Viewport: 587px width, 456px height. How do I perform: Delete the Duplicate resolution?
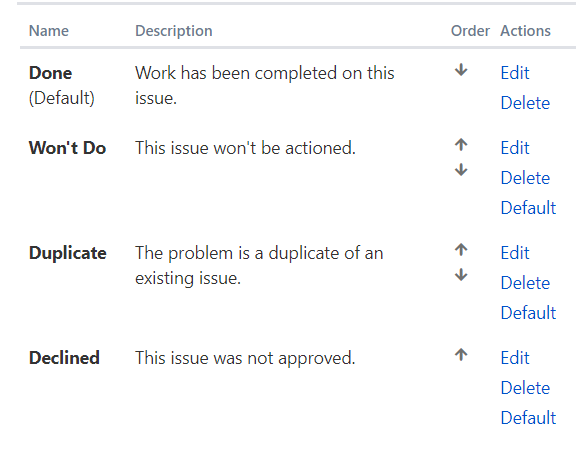coord(525,283)
